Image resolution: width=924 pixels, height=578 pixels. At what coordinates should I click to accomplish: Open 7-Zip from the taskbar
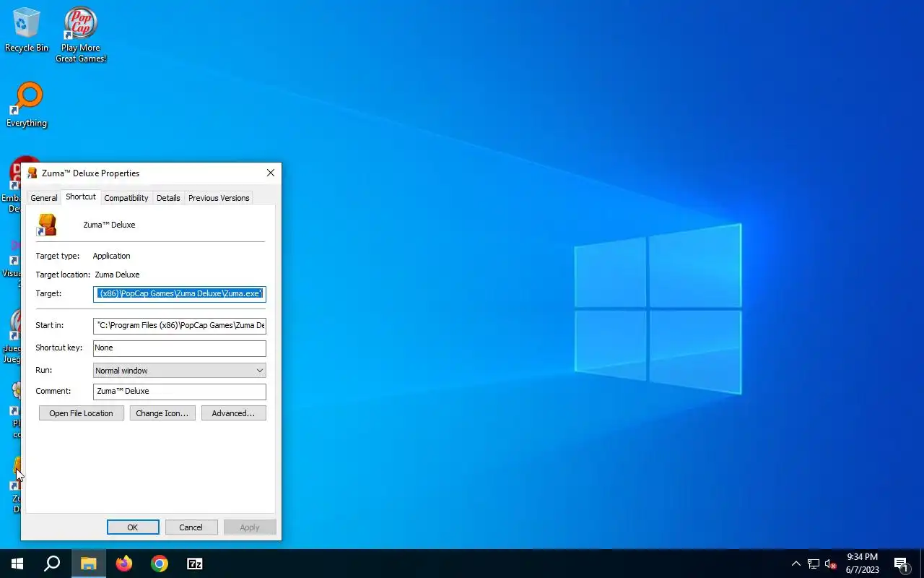tap(195, 564)
